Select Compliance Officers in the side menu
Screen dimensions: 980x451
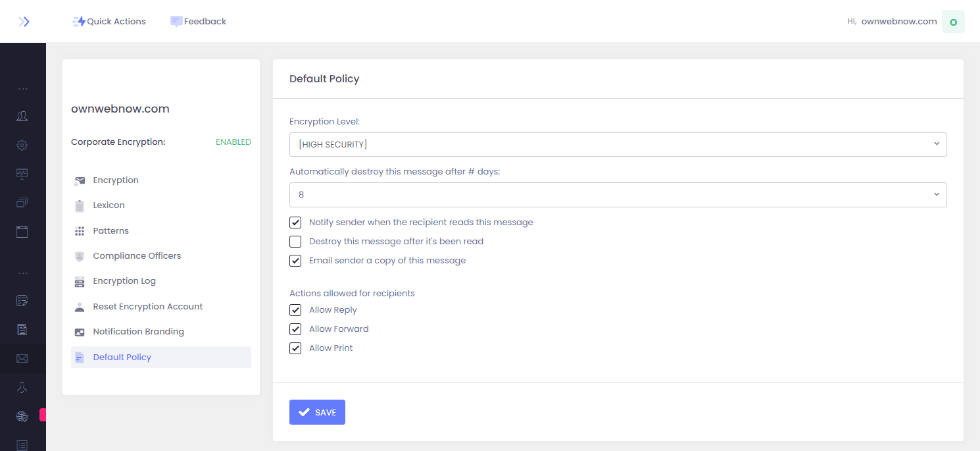coord(137,256)
